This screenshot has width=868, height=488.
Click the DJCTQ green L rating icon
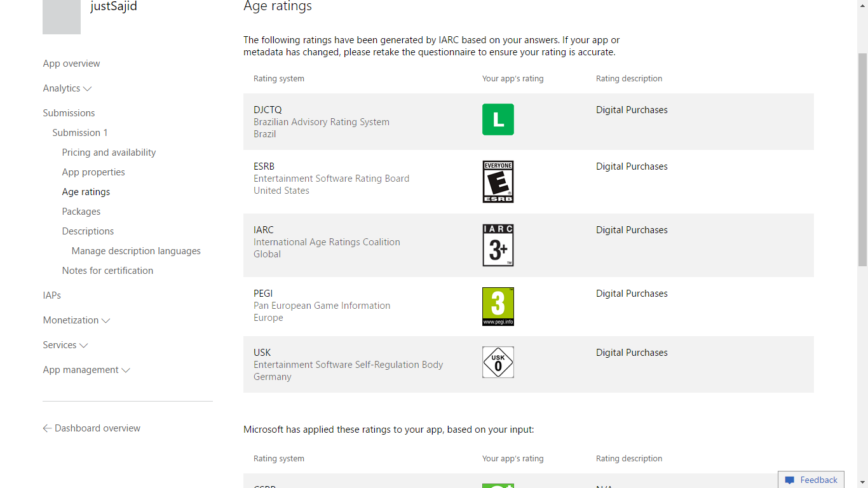tap(498, 119)
